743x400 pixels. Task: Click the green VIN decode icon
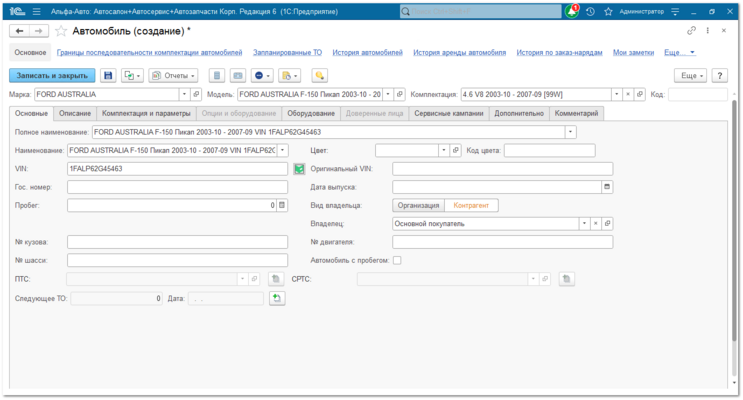point(299,169)
